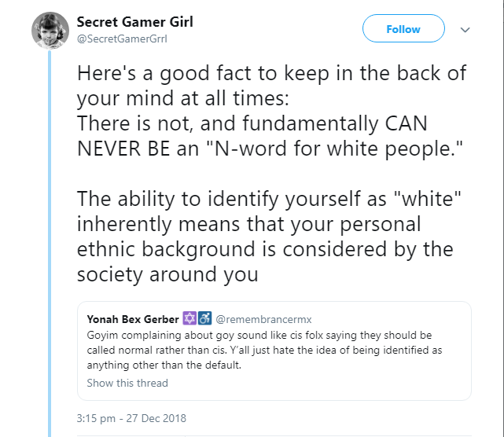
Task: Open Secret Gamer Girl's profile avatar
Action: (50, 30)
